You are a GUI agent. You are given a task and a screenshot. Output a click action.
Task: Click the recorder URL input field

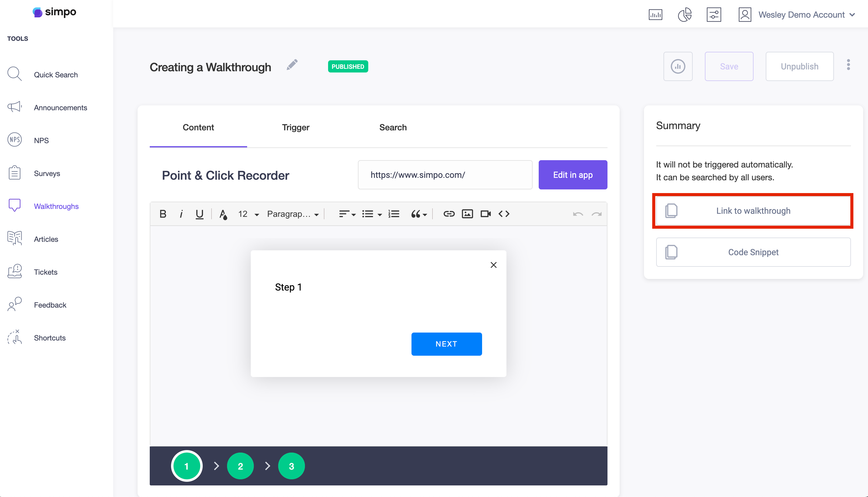tap(445, 175)
